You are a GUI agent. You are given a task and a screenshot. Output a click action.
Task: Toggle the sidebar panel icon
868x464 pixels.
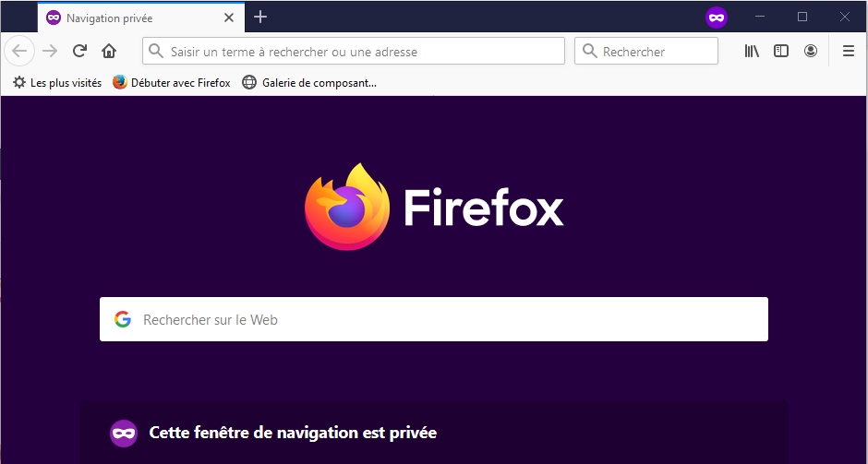[780, 52]
